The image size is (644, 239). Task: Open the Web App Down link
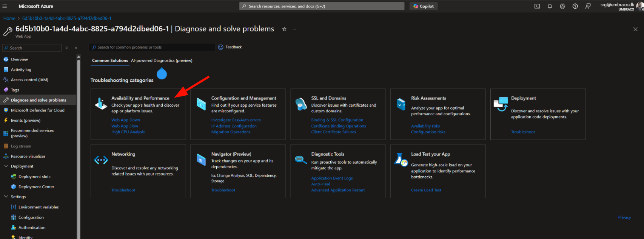tap(126, 120)
